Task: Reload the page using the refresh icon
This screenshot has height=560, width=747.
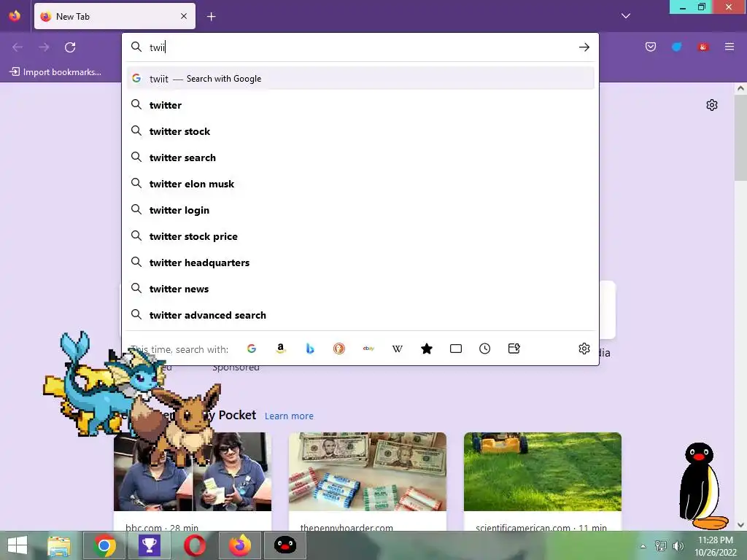Action: click(70, 47)
